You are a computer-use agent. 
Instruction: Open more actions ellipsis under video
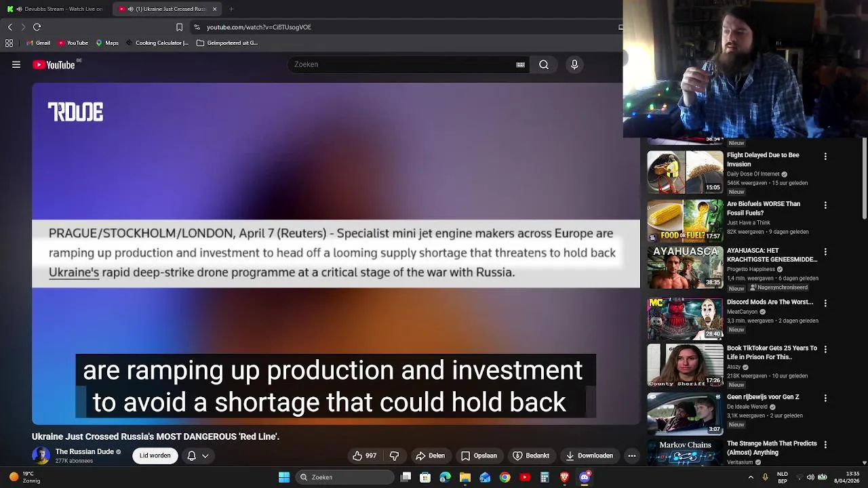[x=632, y=455]
